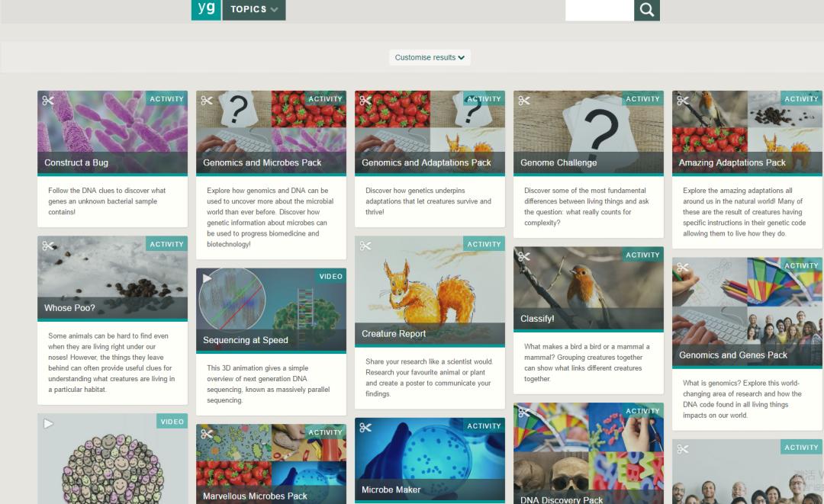
Task: Open the DNA Discovery Pack title
Action: coord(562,499)
